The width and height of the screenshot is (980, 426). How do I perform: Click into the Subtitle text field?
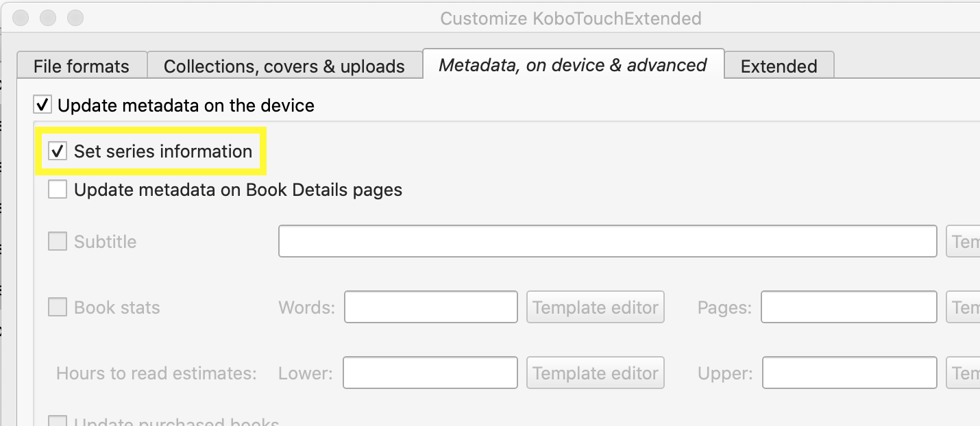[607, 242]
